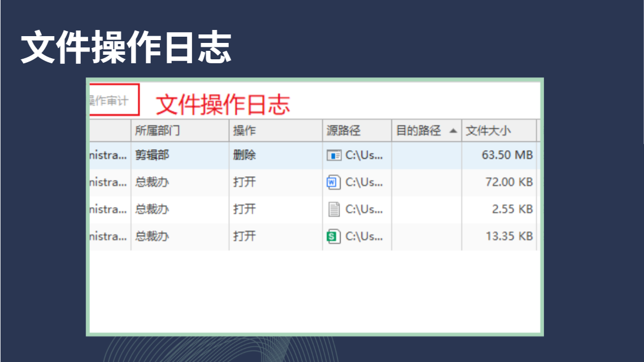
Task: Click the green spreadsheet icon in the 13.35 KB row
Action: pyautogui.click(x=333, y=237)
